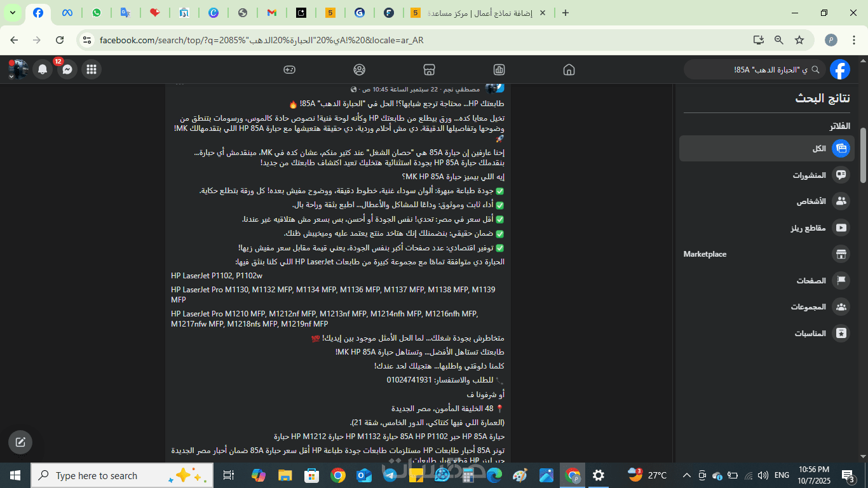Open the Marketplace storefront icon in top navigation
This screenshot has width=868, height=488.
coord(429,69)
